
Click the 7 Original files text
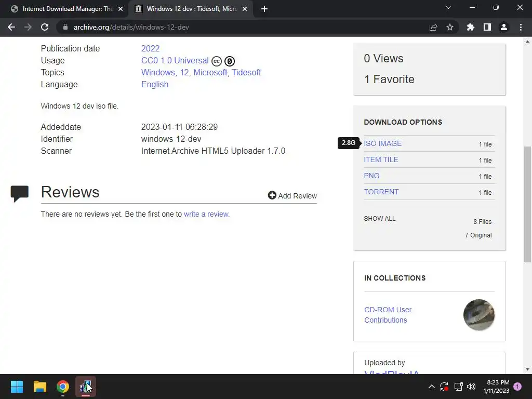pyautogui.click(x=478, y=235)
